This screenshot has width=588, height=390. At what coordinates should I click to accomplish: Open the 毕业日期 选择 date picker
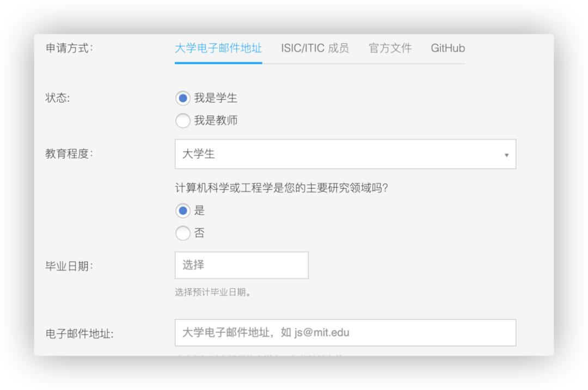click(x=242, y=265)
